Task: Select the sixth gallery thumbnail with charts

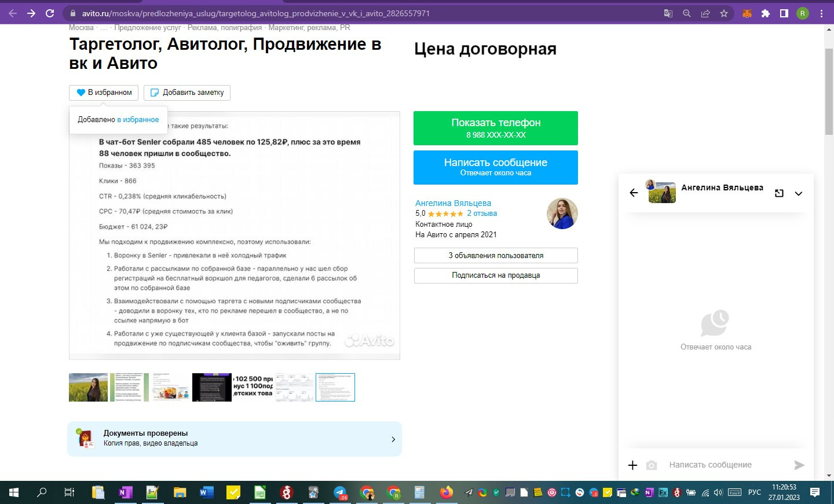Action: 294,388
